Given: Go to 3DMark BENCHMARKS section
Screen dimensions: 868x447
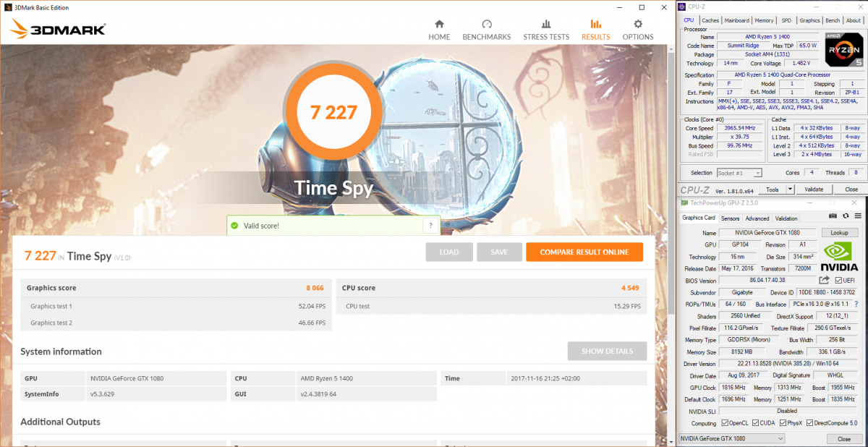Looking at the screenshot, I should tap(486, 30).
